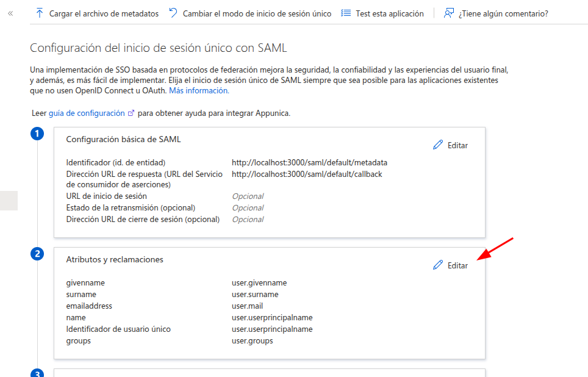The image size is (588, 377).
Task: Open the Más información link
Action: coord(199,90)
